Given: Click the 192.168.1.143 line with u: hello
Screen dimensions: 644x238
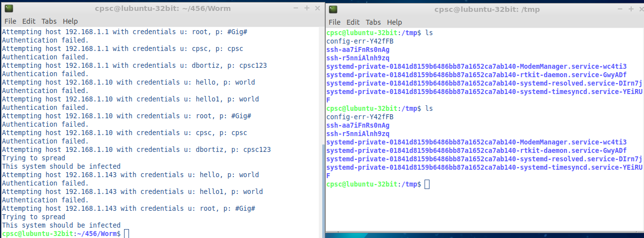Looking at the screenshot, I should 130,175.
